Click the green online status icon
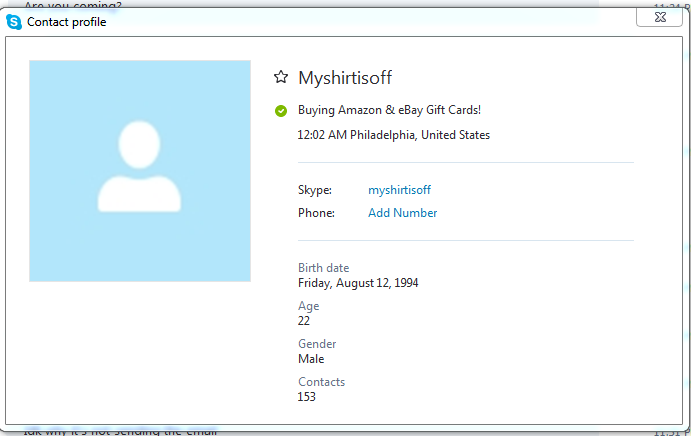This screenshot has height=436, width=691. coord(281,111)
